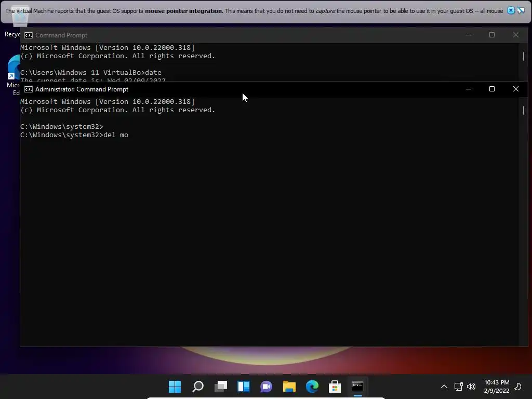Launch Microsoft Edge from taskbar
This screenshot has width=532, height=399.
coord(312,386)
